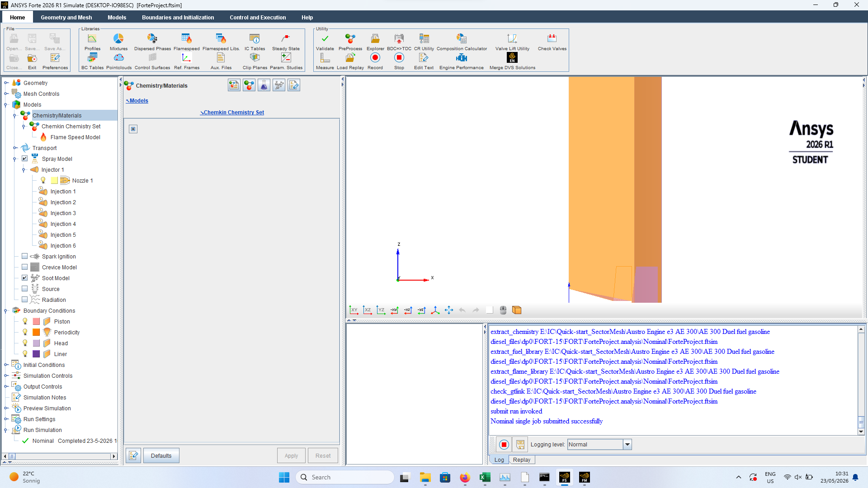Set the XY plane view
This screenshot has height=488, width=868.
tap(354, 310)
